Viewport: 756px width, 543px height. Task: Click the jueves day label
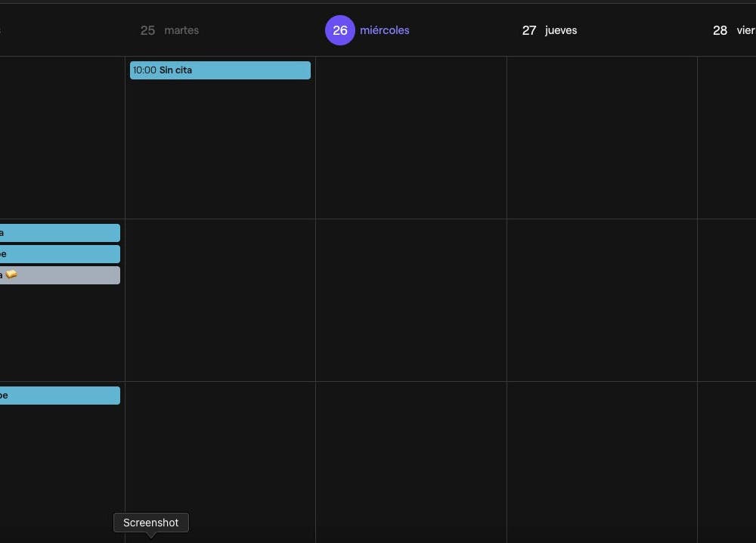(x=561, y=30)
